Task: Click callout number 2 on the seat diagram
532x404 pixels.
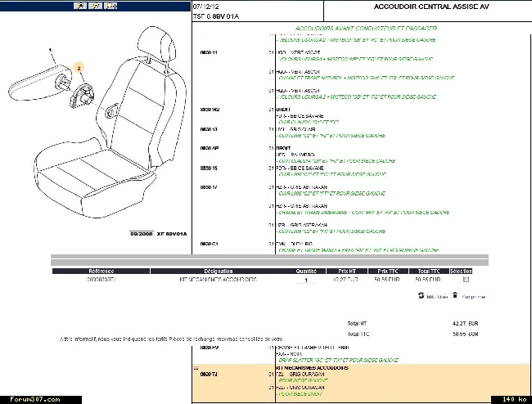Action: coord(79,68)
